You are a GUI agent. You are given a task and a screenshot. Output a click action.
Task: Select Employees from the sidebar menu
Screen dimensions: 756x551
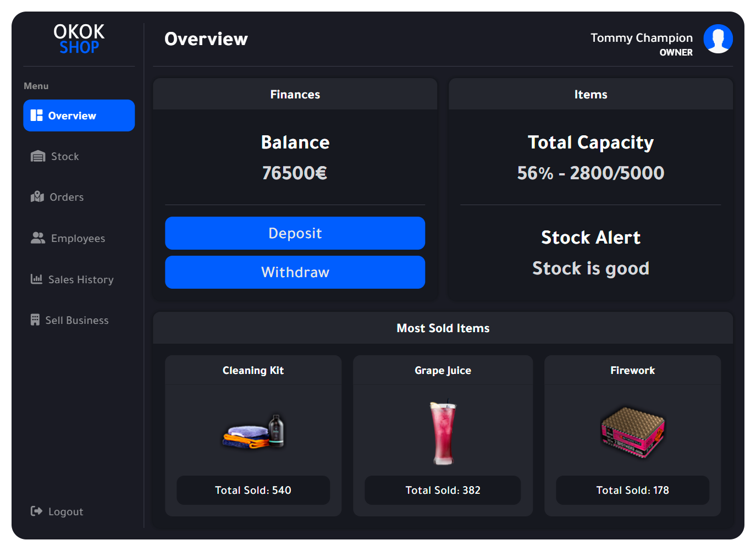[x=78, y=239]
